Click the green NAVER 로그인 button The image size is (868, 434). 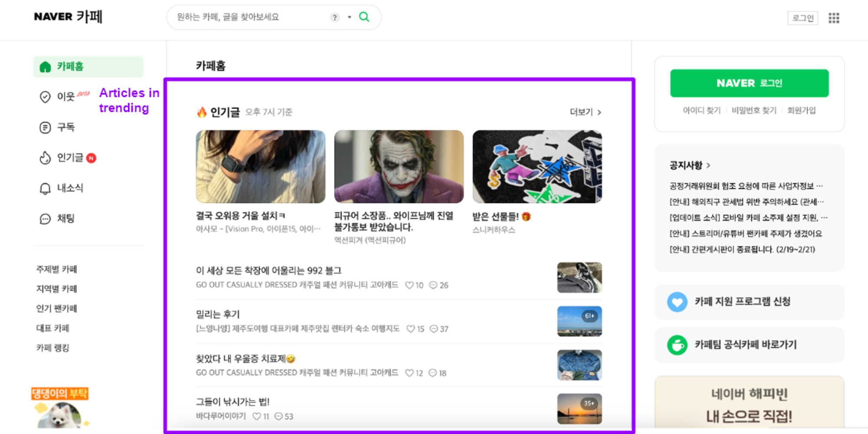pyautogui.click(x=749, y=83)
